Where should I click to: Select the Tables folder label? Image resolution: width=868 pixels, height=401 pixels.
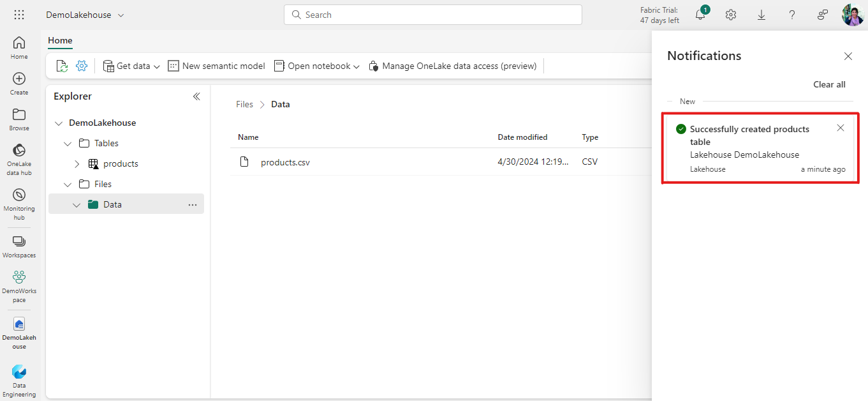click(x=107, y=144)
